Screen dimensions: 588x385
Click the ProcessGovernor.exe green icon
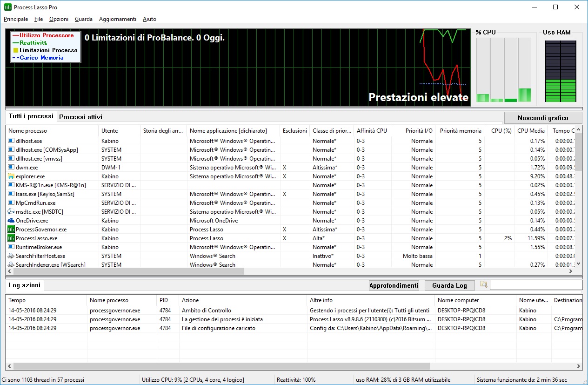[x=11, y=229]
